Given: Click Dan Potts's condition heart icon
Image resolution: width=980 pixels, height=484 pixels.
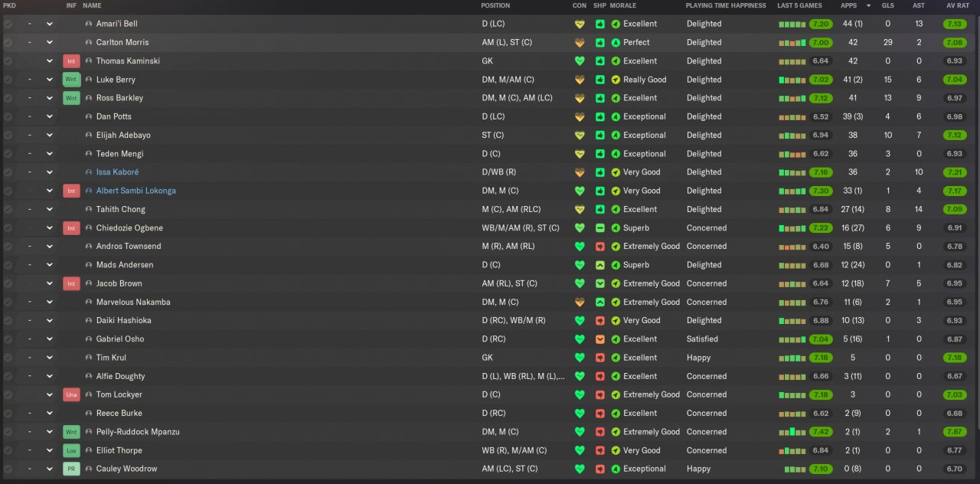Looking at the screenshot, I should pos(580,116).
